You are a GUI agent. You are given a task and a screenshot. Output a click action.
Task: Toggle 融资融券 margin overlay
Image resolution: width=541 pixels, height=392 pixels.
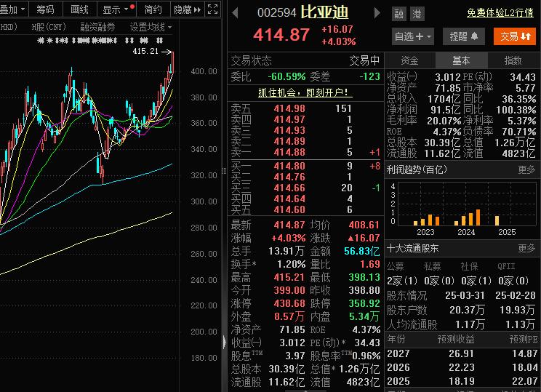point(97,27)
